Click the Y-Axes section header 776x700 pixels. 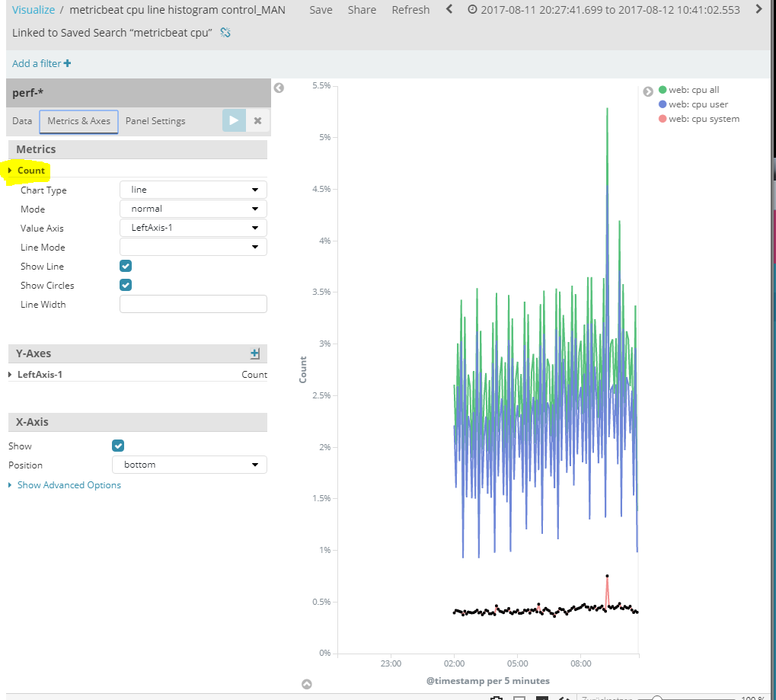[138, 353]
